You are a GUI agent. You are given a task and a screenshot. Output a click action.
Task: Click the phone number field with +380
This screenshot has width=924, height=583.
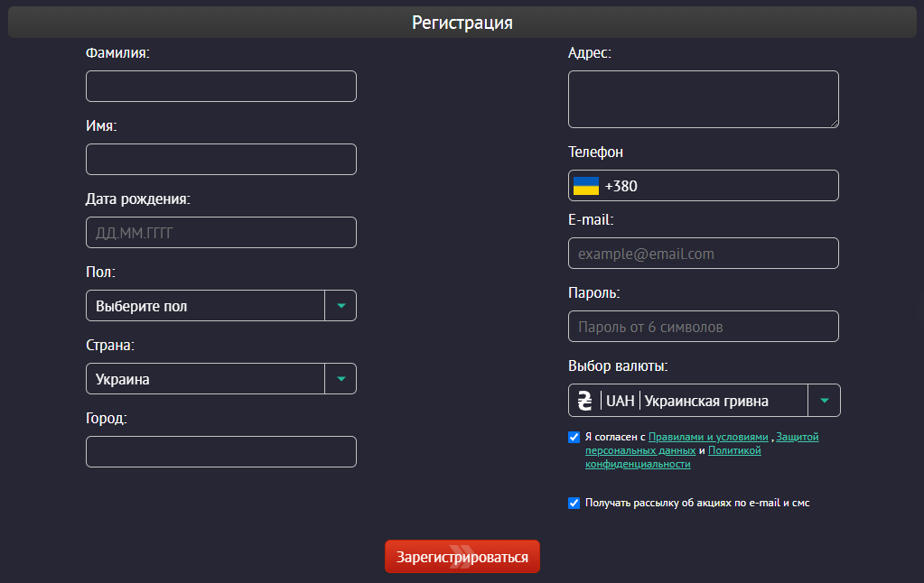tap(703, 186)
